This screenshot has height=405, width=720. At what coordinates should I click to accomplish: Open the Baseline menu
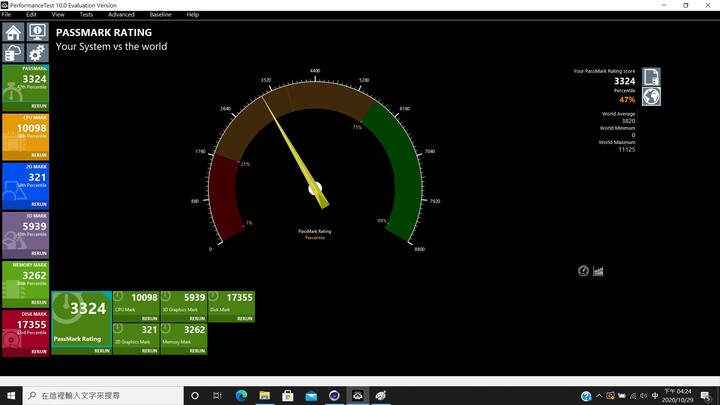click(160, 15)
